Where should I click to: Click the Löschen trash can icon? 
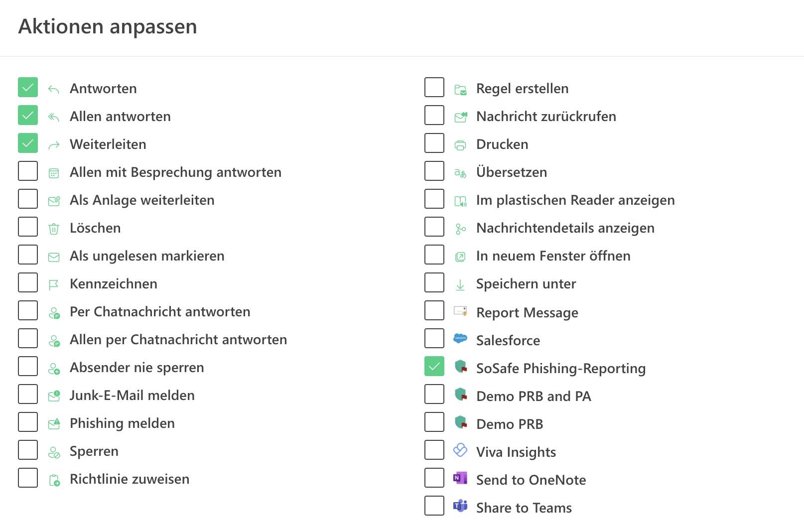(x=54, y=229)
